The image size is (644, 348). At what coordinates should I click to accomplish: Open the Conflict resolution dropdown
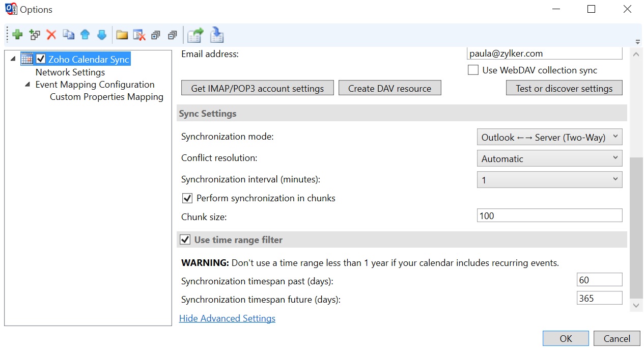tap(549, 158)
